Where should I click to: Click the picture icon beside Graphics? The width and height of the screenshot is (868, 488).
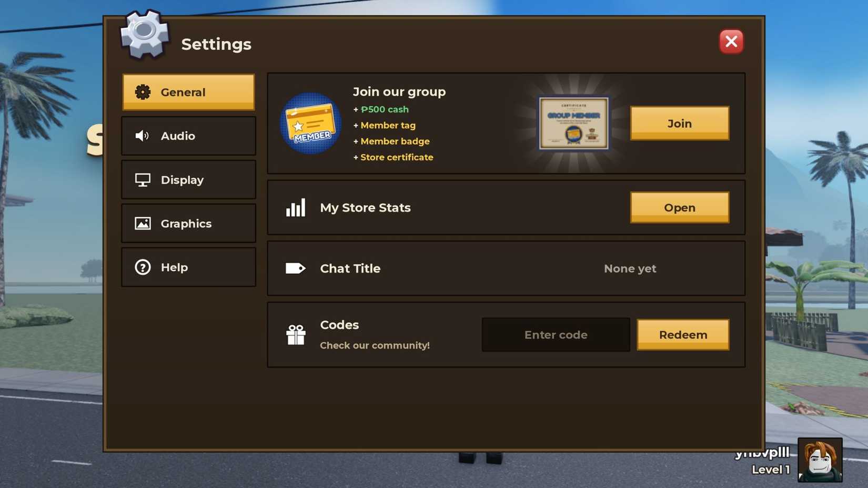[x=143, y=223]
